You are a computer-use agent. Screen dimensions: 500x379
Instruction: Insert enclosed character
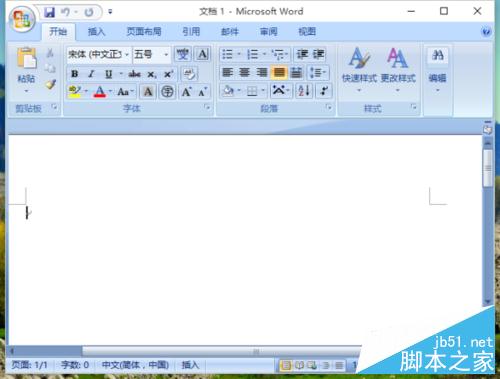(167, 91)
